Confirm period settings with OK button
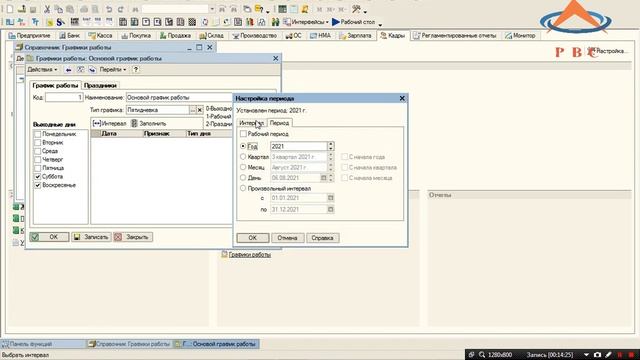 coord(253,238)
